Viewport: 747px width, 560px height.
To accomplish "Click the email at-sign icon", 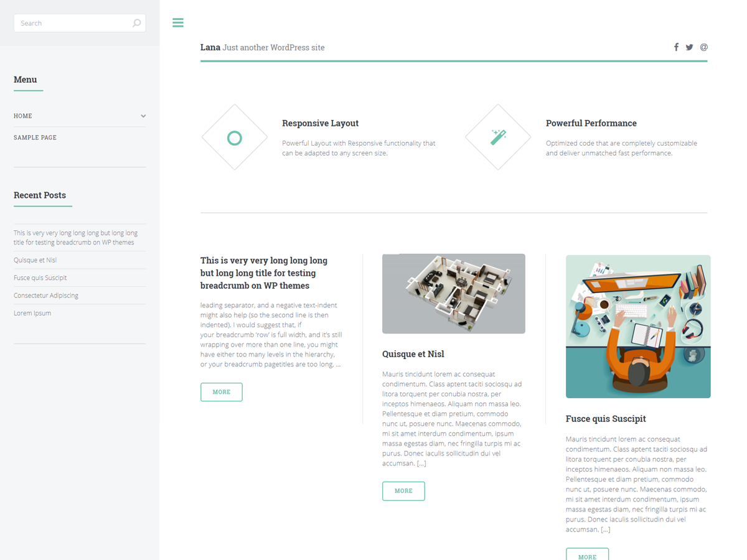I will tap(703, 47).
